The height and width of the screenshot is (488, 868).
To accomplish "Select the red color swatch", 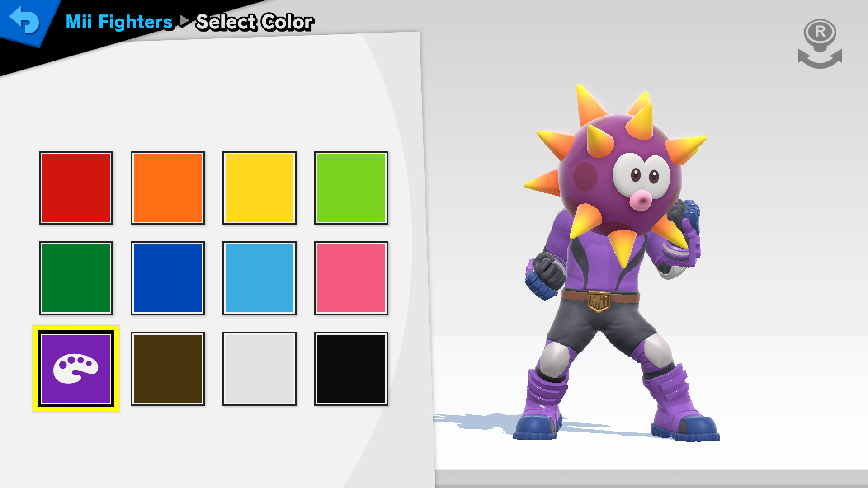I will coord(76,187).
